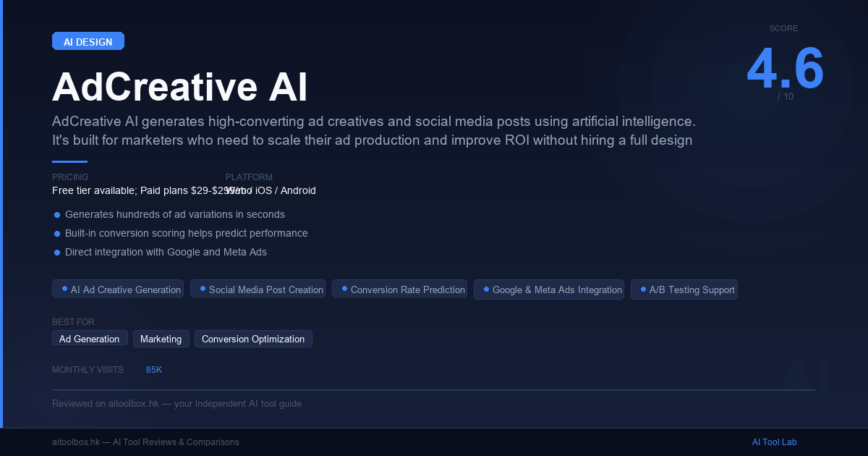This screenshot has height=456, width=868.
Task: Click the description line starting 'It's built for marketers'
Action: point(373,140)
